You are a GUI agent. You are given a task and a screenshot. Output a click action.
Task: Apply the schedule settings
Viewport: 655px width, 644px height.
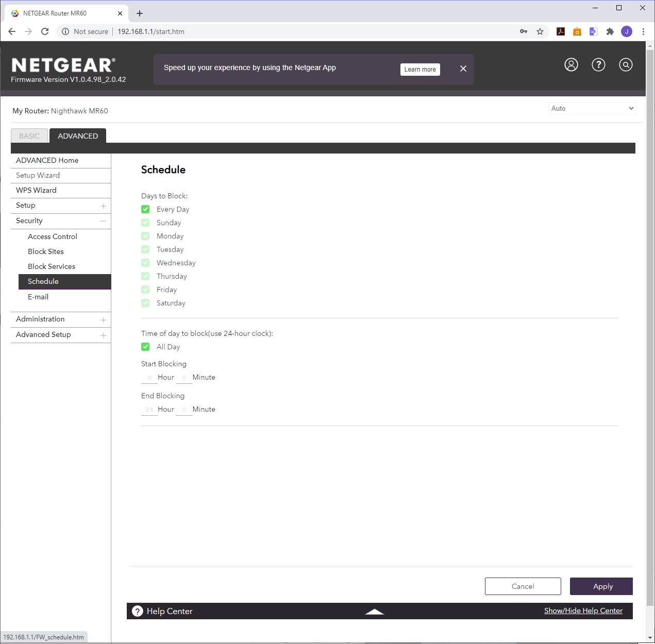601,586
